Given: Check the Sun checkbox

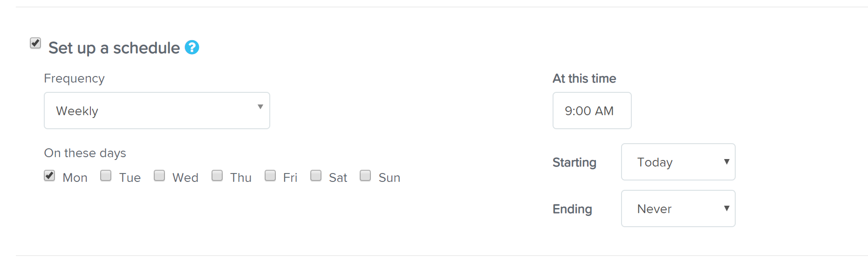Looking at the screenshot, I should click(365, 176).
